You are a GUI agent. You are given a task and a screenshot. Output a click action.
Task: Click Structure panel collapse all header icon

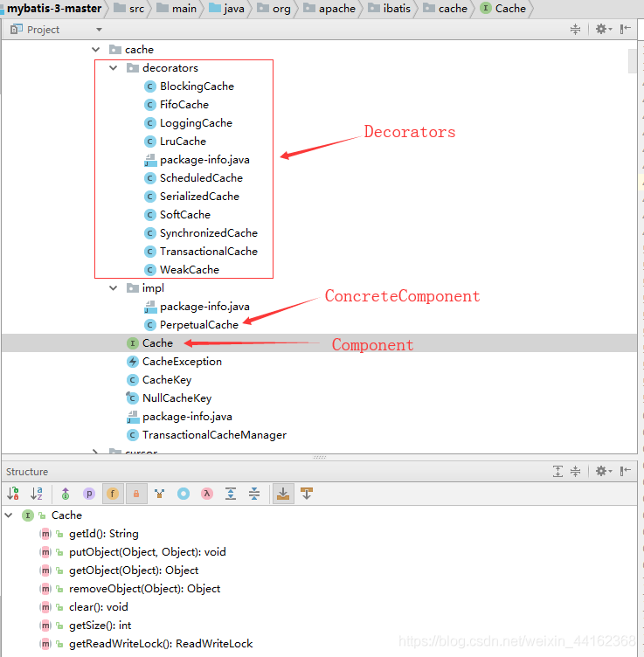[575, 472]
